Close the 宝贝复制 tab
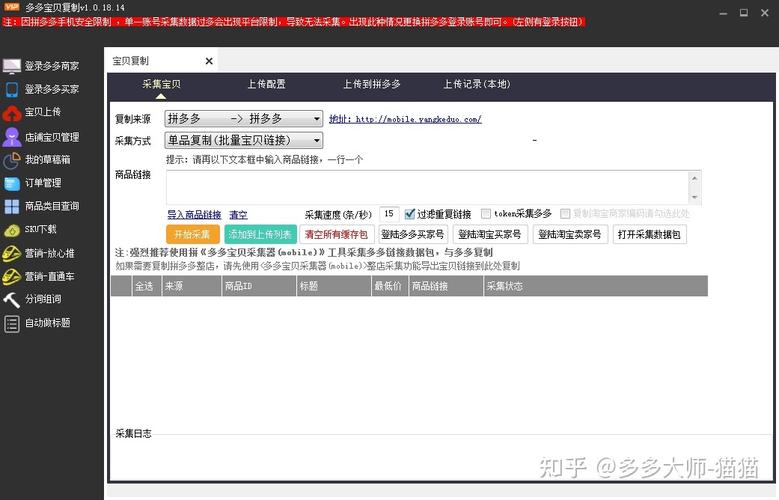Image resolution: width=779 pixels, height=500 pixels. tap(209, 61)
